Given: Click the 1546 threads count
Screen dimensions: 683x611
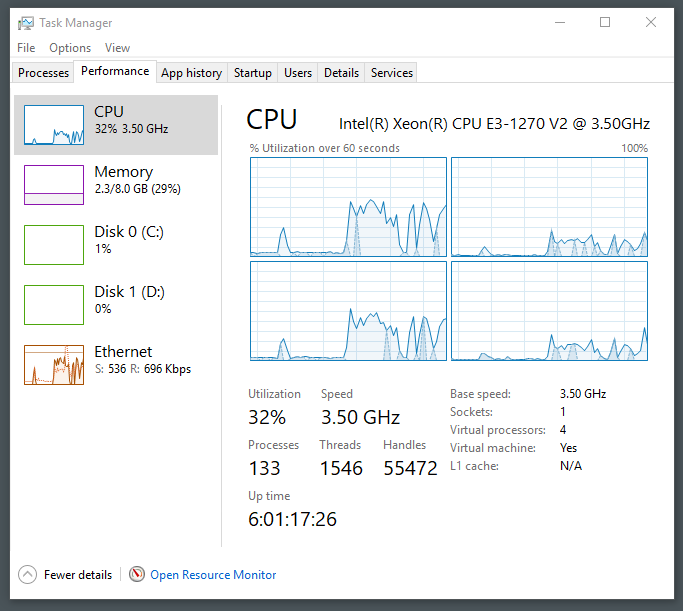Looking at the screenshot, I should tap(341, 469).
